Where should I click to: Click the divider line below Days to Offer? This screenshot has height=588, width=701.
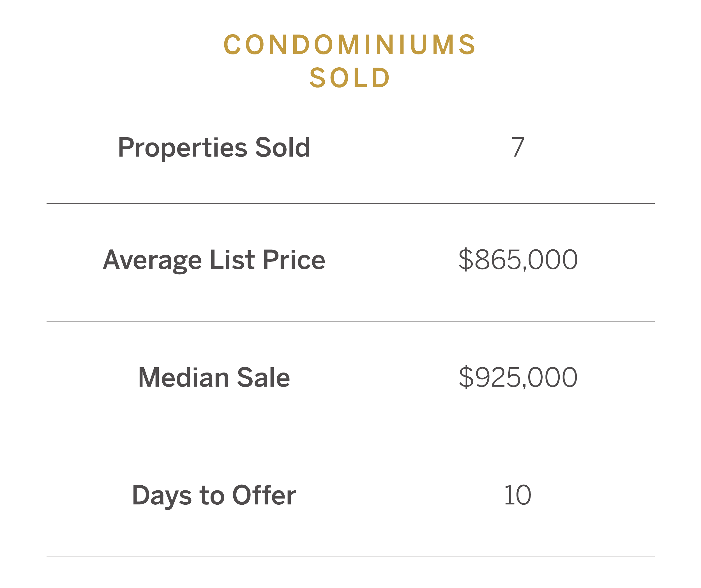pos(350,557)
